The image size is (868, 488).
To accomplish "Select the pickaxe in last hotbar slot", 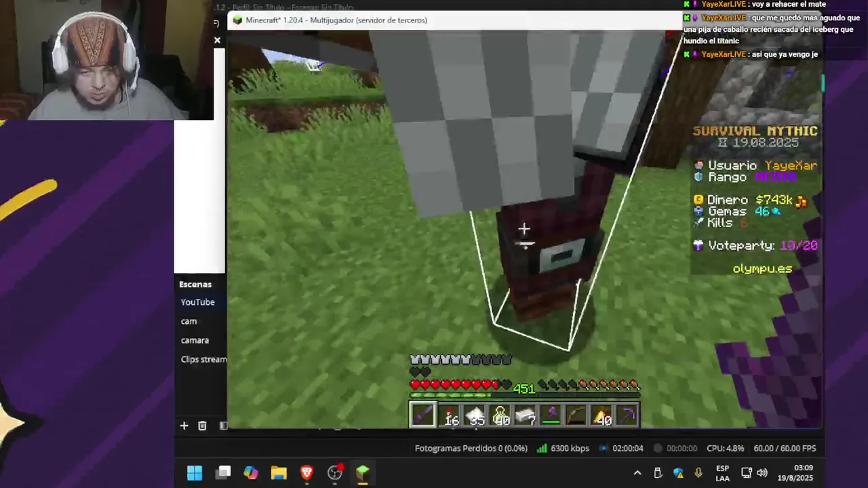I will click(x=627, y=415).
